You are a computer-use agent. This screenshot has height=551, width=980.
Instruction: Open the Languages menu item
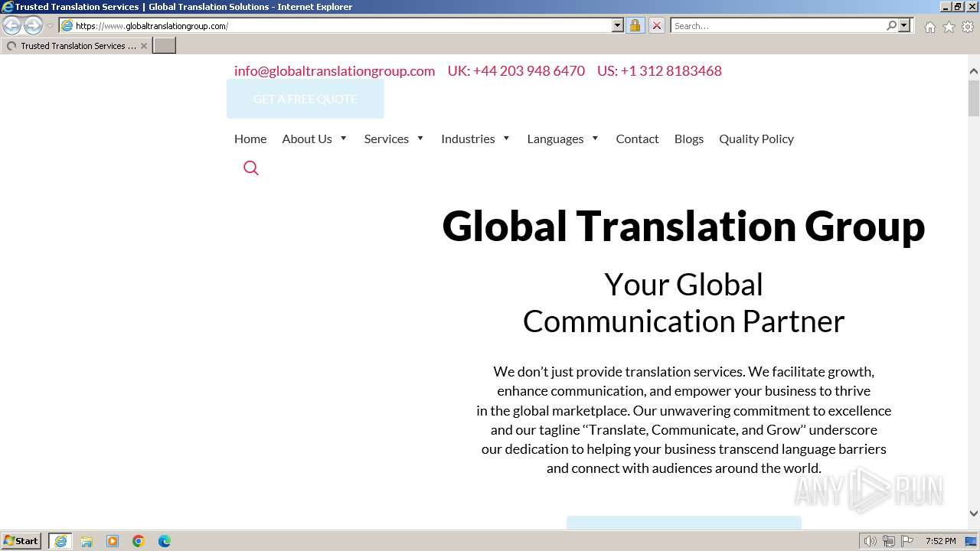(555, 139)
